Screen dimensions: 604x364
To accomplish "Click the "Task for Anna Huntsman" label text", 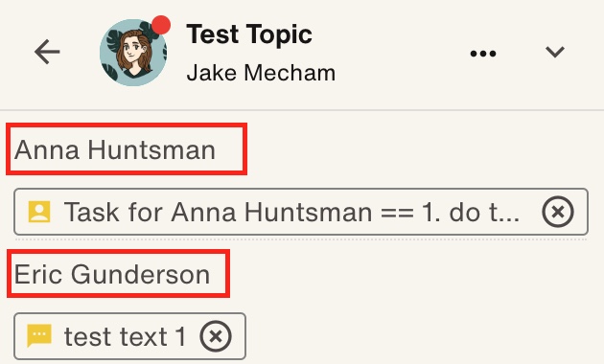I will [218, 212].
